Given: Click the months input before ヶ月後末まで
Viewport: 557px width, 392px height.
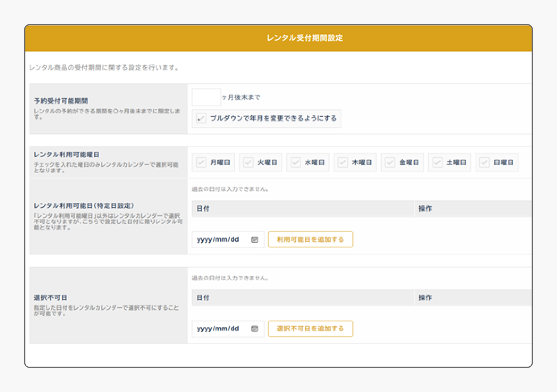Looking at the screenshot, I should pyautogui.click(x=206, y=97).
